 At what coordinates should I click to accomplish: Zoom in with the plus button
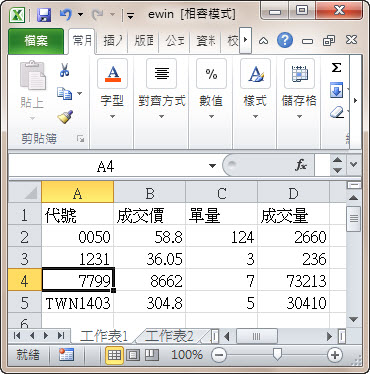(x=335, y=355)
